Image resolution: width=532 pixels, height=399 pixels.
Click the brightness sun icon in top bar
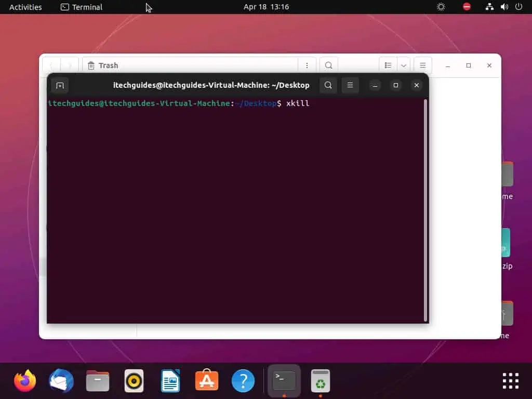(x=441, y=7)
